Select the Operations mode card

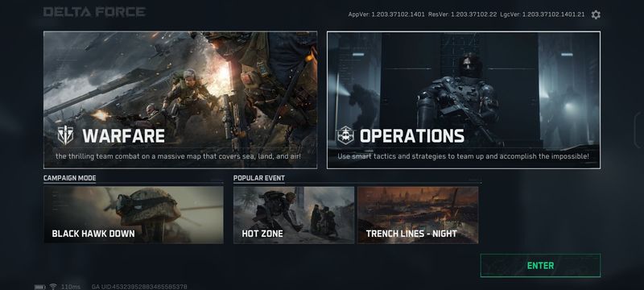click(x=464, y=100)
